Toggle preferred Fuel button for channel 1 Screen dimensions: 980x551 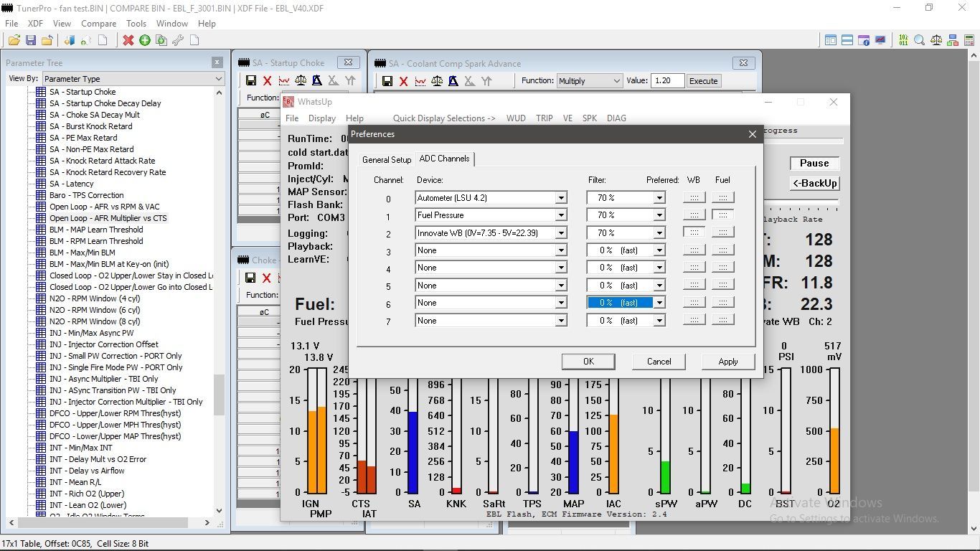[722, 215]
